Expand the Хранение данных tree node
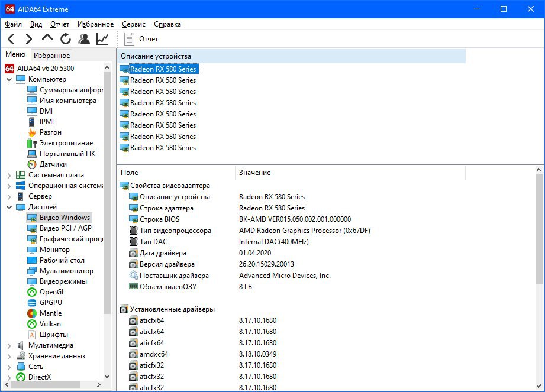 (x=9, y=357)
